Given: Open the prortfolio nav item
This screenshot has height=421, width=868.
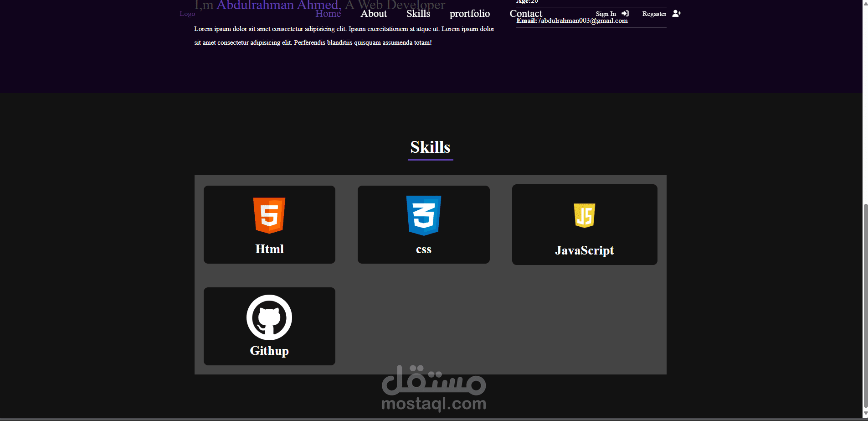Looking at the screenshot, I should click(470, 14).
